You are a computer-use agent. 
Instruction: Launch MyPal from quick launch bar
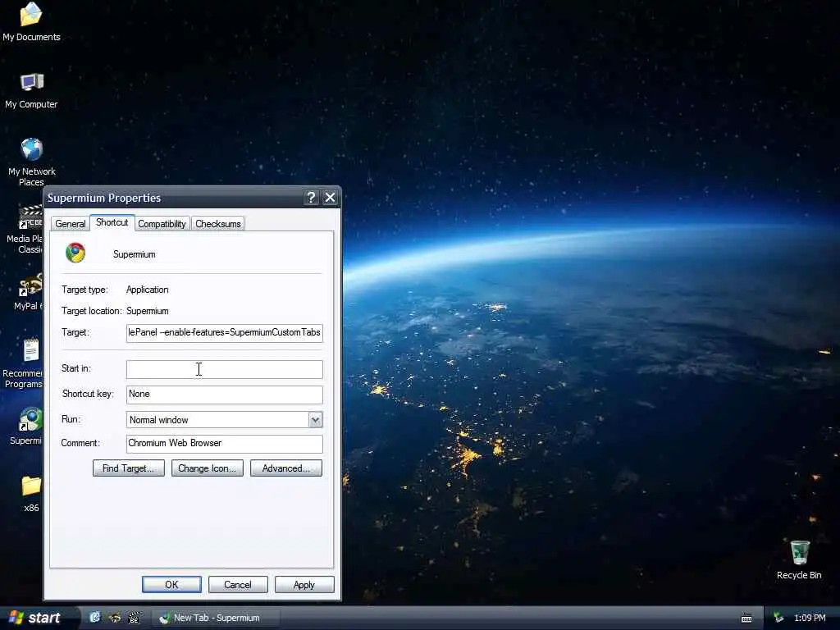coord(115,618)
